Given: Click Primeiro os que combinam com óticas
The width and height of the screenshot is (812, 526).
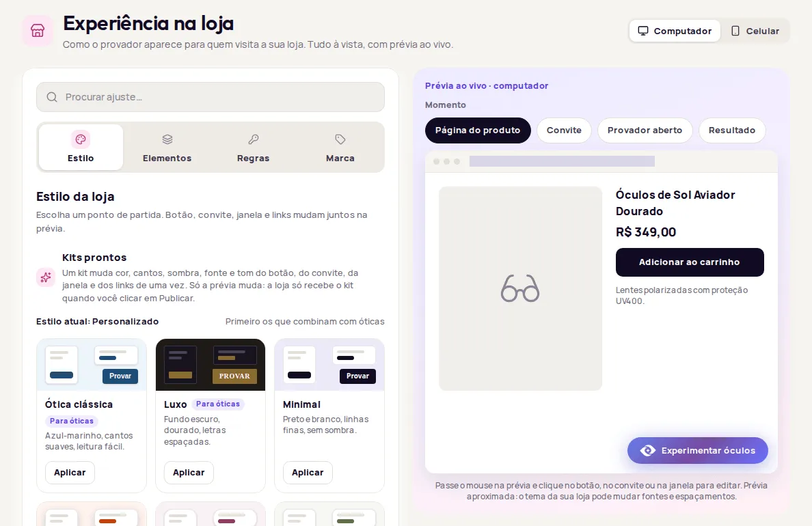Looking at the screenshot, I should point(305,322).
